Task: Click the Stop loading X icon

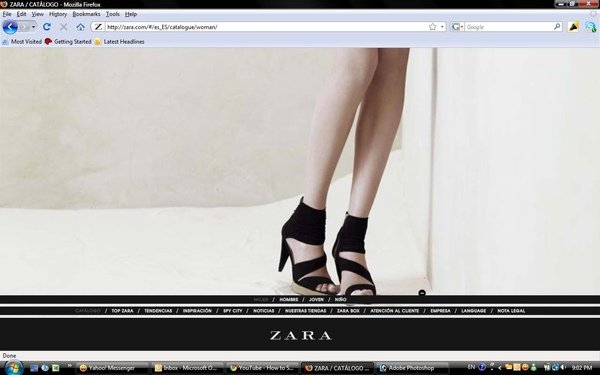Action: click(x=64, y=27)
